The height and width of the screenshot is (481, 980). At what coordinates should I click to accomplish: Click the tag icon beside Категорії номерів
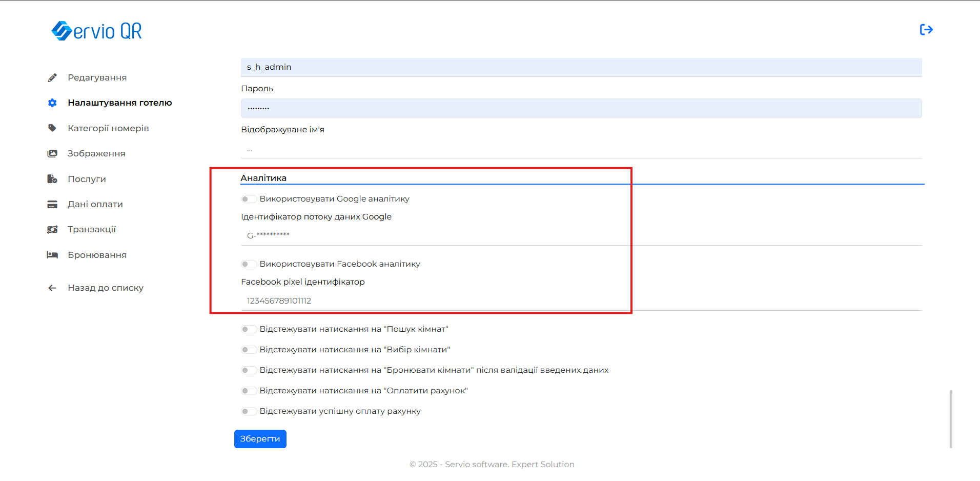(52, 128)
